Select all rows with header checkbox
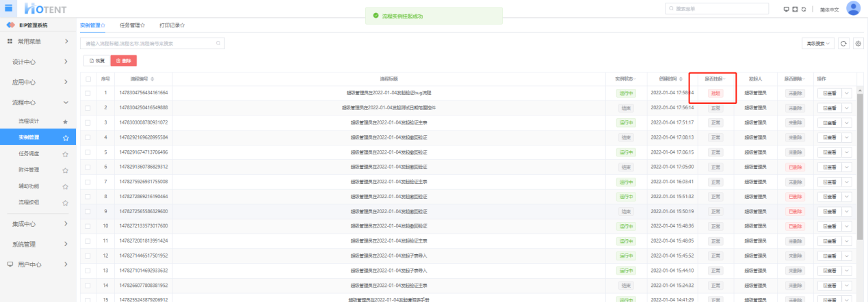The image size is (868, 302). coord(88,79)
